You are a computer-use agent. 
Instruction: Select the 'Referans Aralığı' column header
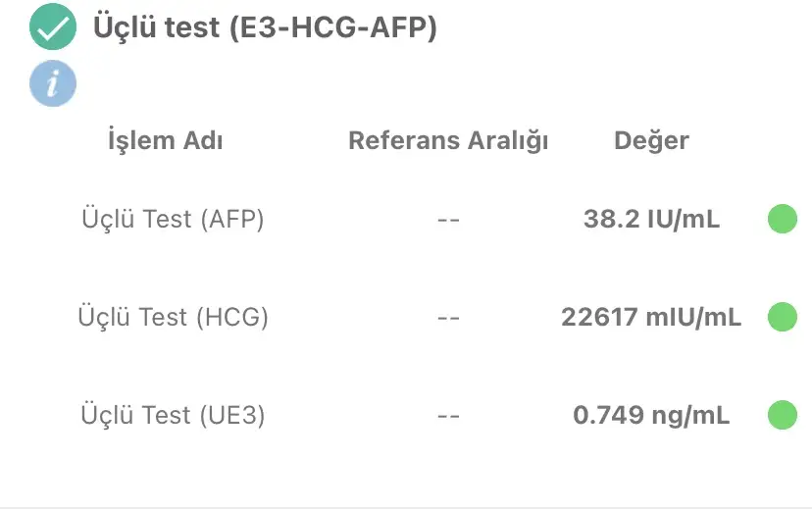448,140
